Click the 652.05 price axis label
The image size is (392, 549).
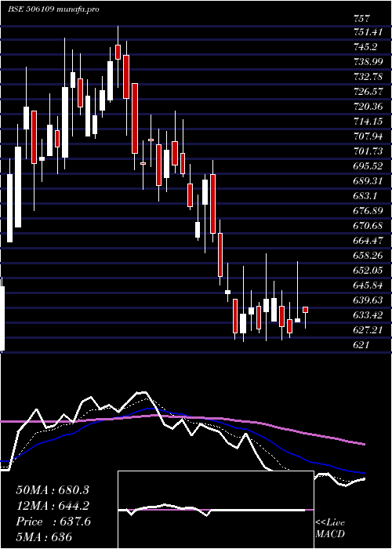[x=368, y=271]
